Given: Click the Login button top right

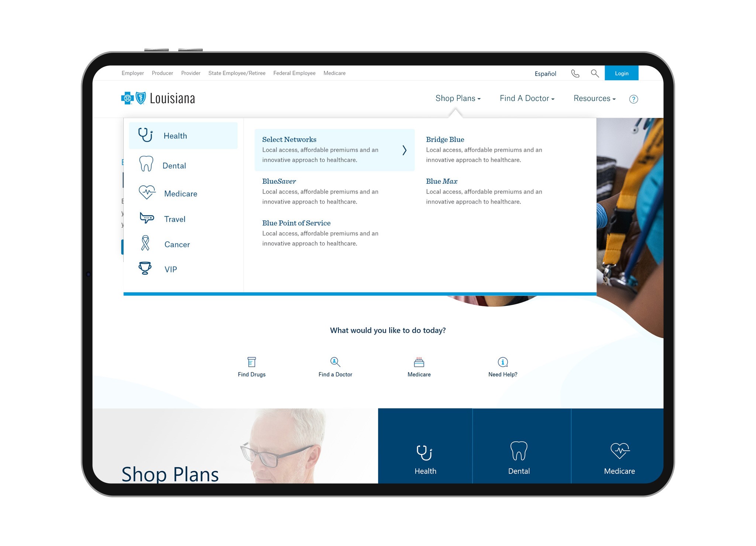Looking at the screenshot, I should [x=621, y=73].
